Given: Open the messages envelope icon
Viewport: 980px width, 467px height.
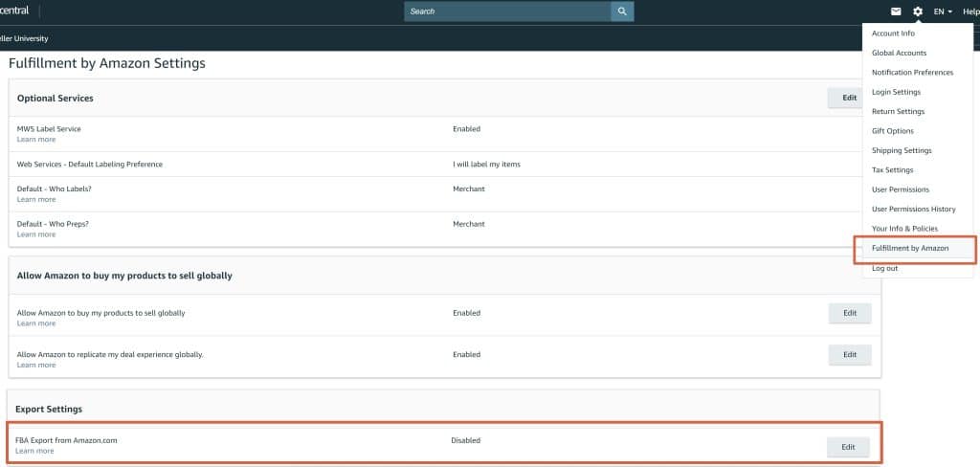Looking at the screenshot, I should [x=896, y=11].
